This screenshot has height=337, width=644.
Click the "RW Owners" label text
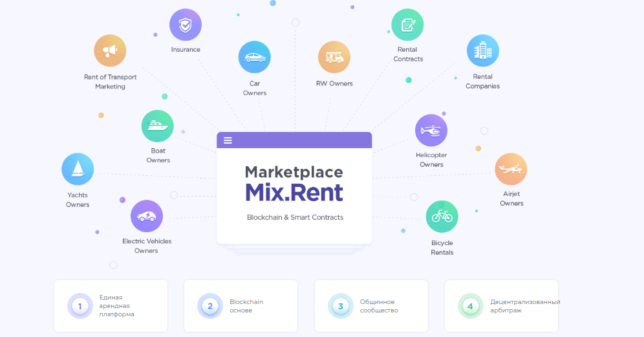pyautogui.click(x=334, y=83)
